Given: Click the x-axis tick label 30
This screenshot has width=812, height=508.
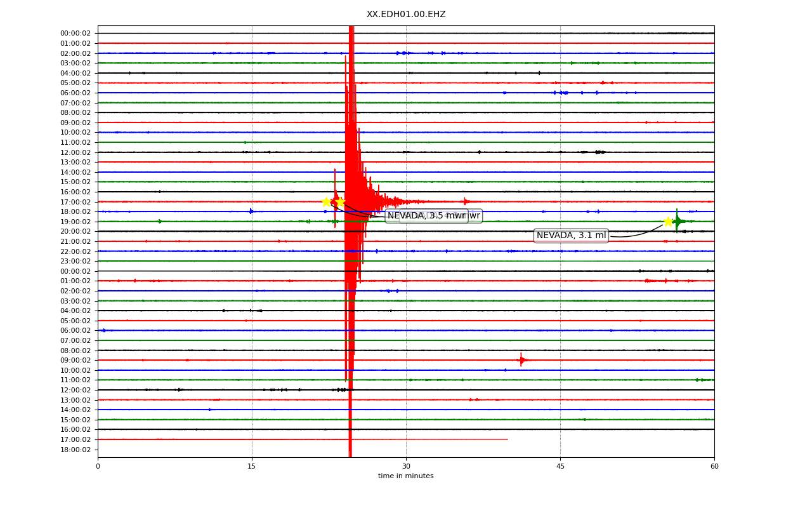Looking at the screenshot, I should coord(406,467).
